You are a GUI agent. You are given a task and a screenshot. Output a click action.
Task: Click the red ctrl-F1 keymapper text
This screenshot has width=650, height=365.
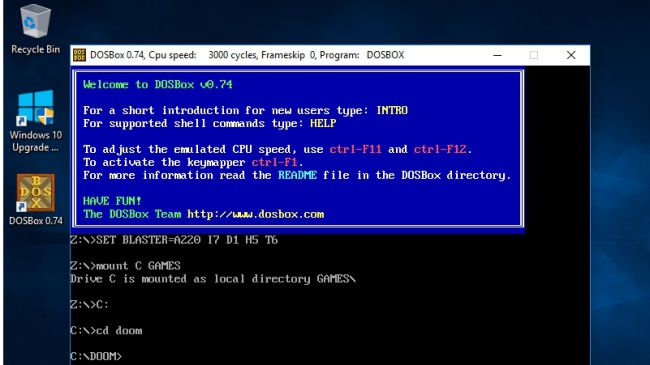tap(274, 162)
